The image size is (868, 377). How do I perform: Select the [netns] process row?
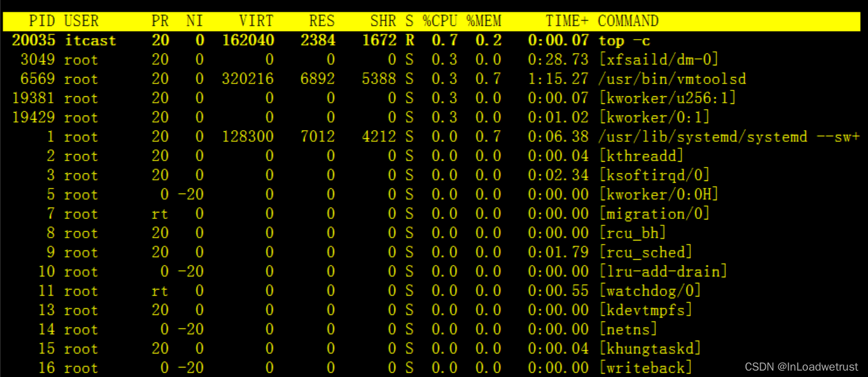point(432,329)
